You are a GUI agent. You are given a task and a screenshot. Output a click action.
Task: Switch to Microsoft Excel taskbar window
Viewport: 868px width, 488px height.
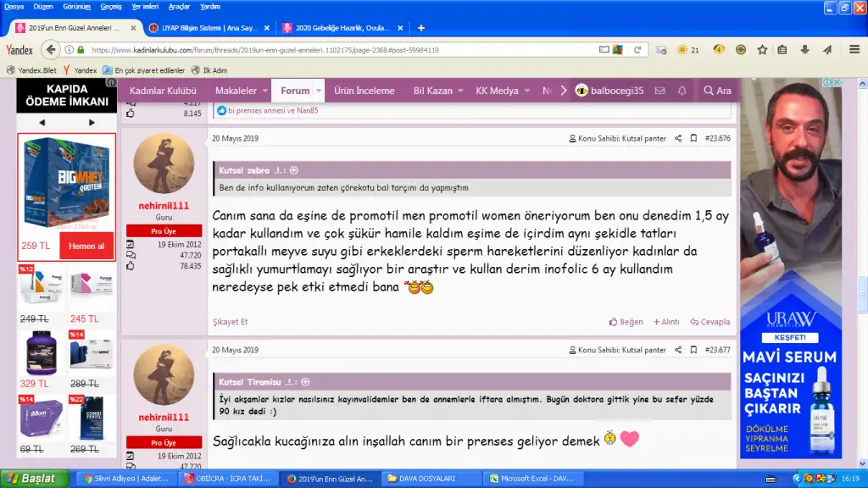[532, 478]
